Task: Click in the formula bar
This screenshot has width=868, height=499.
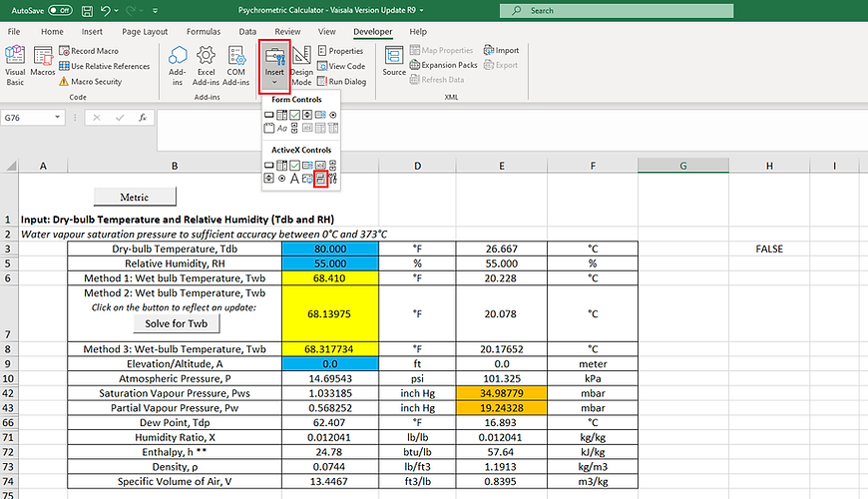Action: pyautogui.click(x=512, y=130)
